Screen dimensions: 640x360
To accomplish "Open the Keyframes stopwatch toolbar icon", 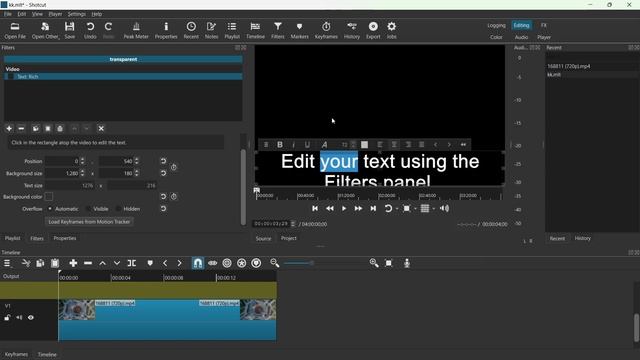I will [x=326, y=30].
